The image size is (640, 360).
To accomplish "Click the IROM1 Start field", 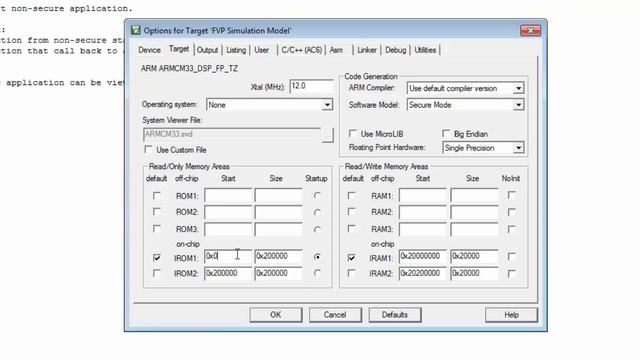I will pyautogui.click(x=228, y=256).
